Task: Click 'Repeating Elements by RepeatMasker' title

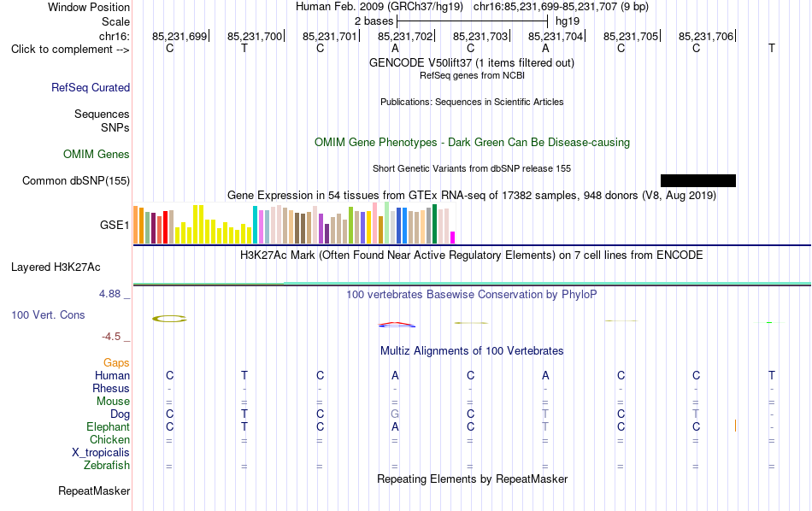Action: [x=473, y=479]
